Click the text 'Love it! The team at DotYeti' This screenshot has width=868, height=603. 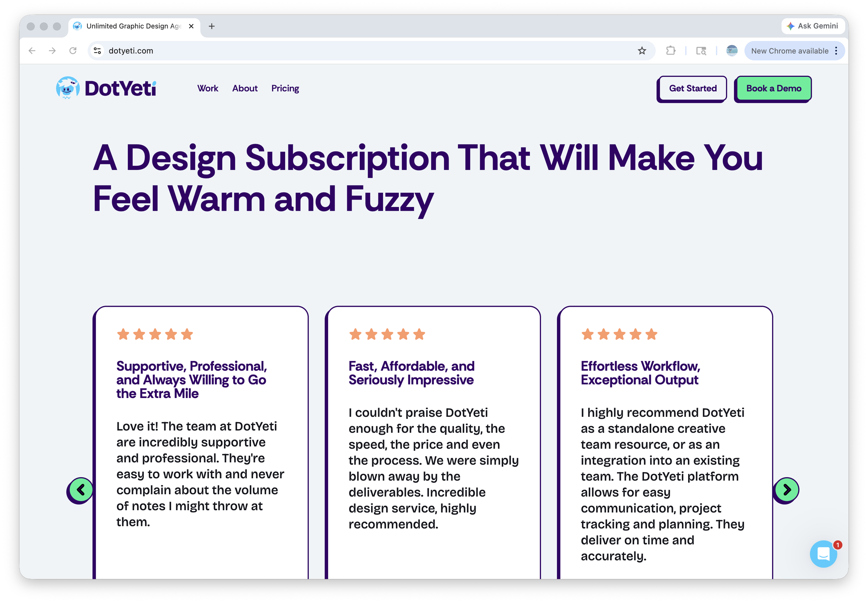click(196, 426)
